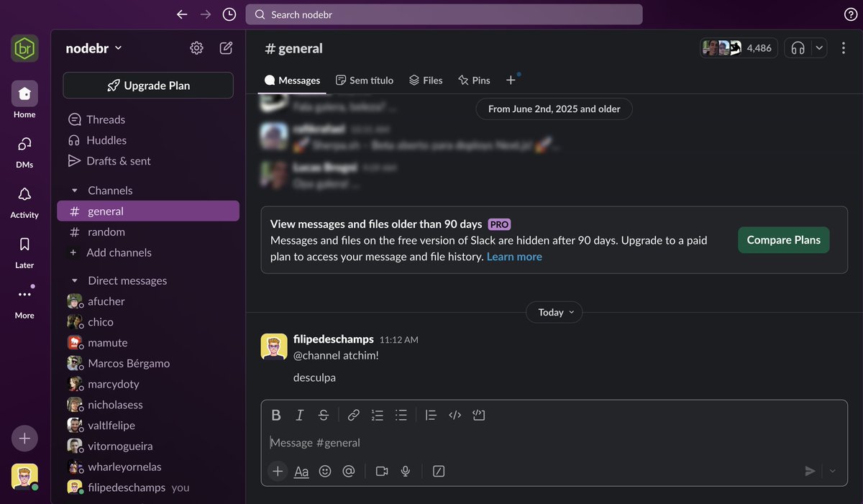Apply strikethrough formatting
The height and width of the screenshot is (504, 863).
click(324, 415)
